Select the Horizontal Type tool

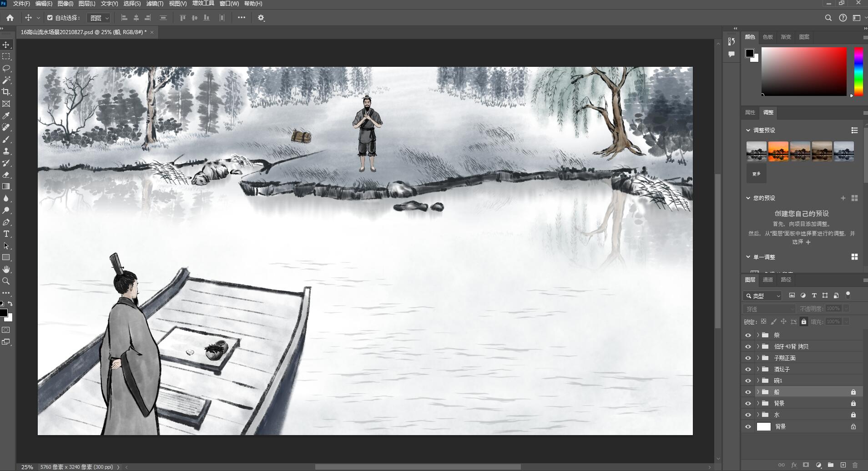point(6,234)
